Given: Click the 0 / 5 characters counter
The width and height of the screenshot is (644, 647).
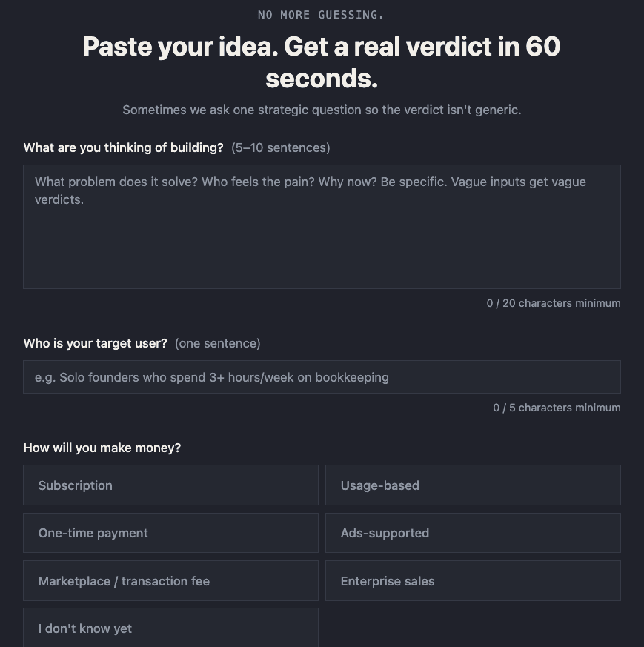Looking at the screenshot, I should [556, 408].
